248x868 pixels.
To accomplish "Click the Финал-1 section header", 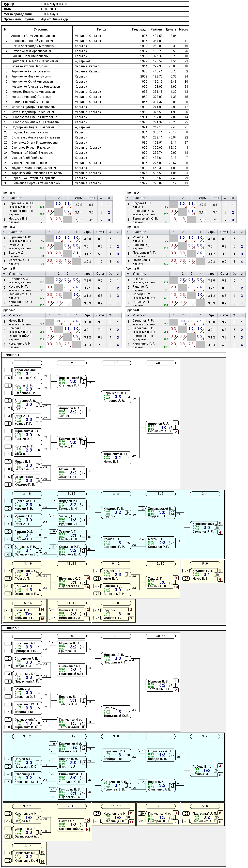I will tap(12, 355).
